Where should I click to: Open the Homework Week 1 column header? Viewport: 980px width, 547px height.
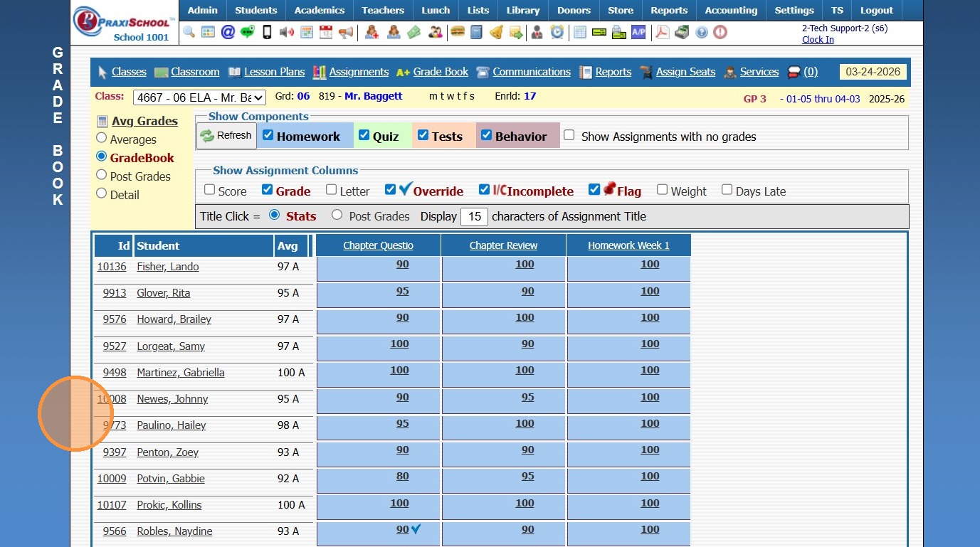(x=628, y=245)
